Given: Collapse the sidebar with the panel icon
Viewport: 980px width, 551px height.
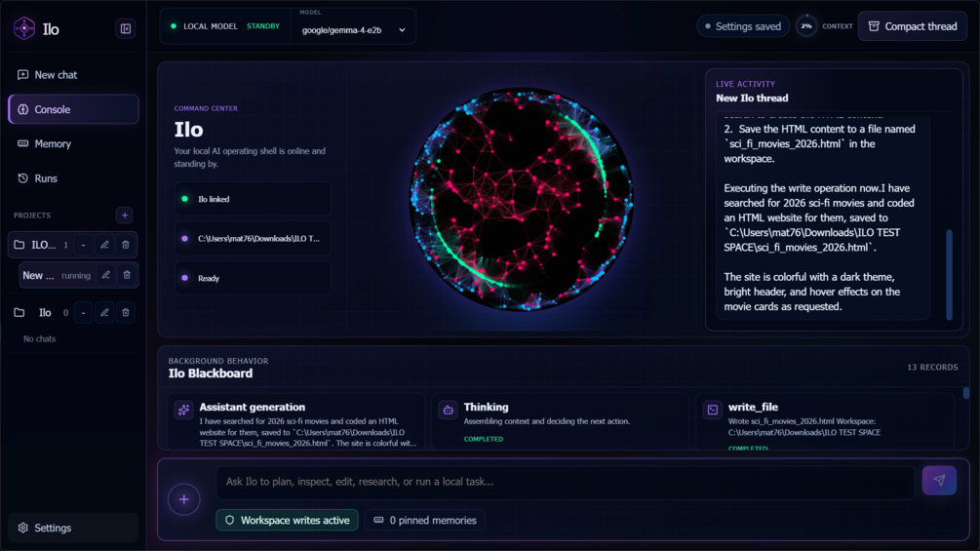Looking at the screenshot, I should [x=125, y=28].
